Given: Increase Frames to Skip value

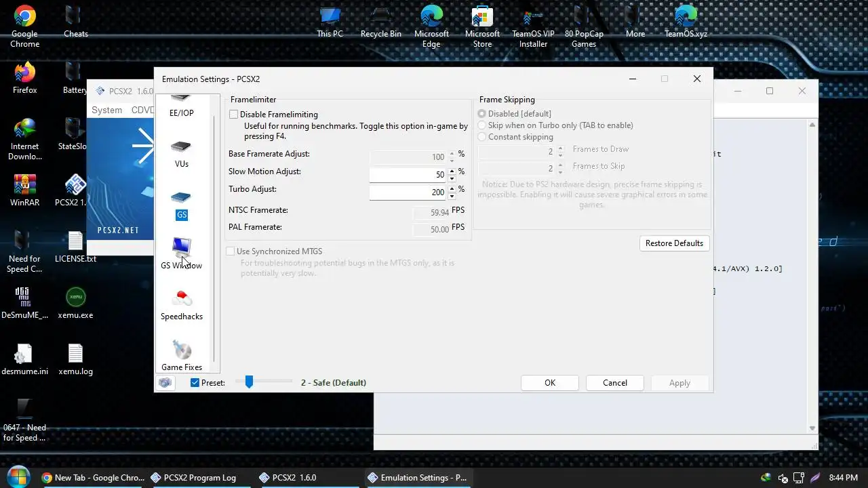Looking at the screenshot, I should [560, 165].
